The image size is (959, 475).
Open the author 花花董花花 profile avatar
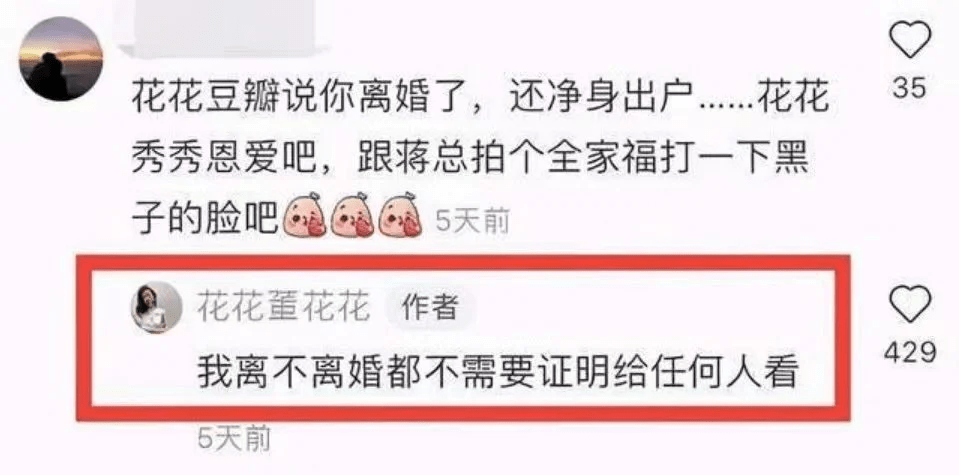click(x=157, y=307)
